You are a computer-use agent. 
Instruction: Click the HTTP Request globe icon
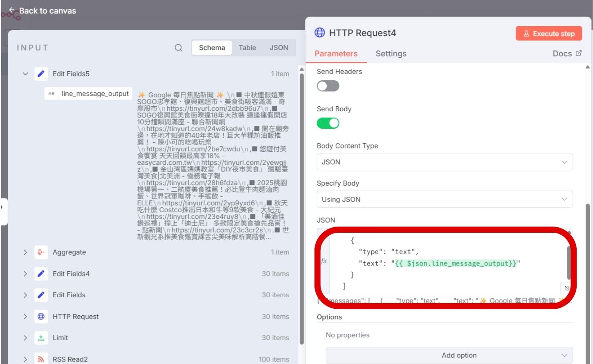click(x=41, y=317)
